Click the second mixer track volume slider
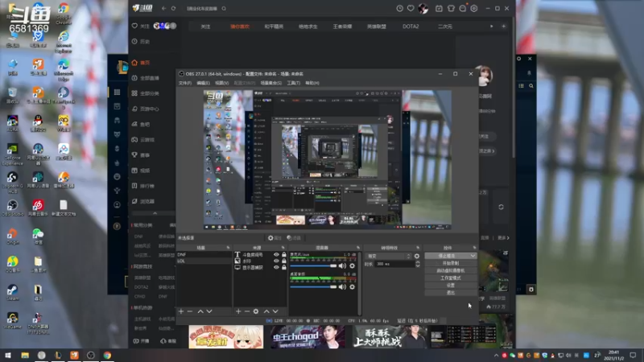This screenshot has height=362, width=644. click(313, 287)
